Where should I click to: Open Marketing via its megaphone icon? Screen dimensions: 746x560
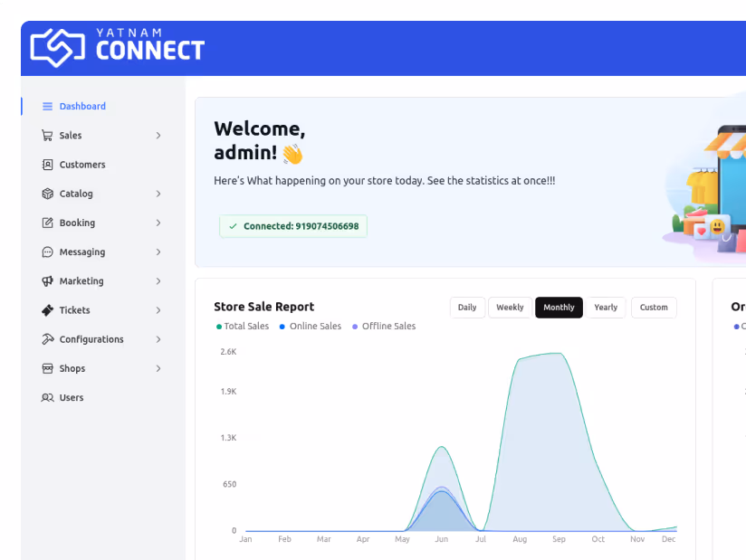coord(47,280)
